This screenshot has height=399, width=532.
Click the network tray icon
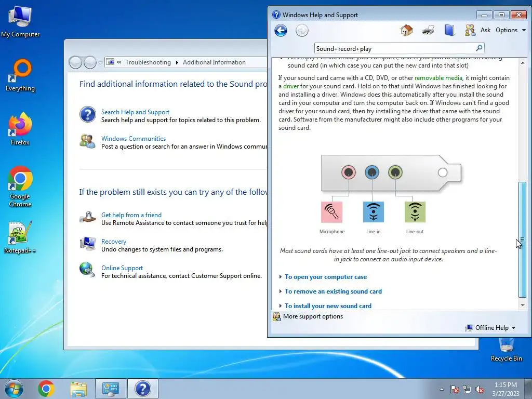[467, 389]
